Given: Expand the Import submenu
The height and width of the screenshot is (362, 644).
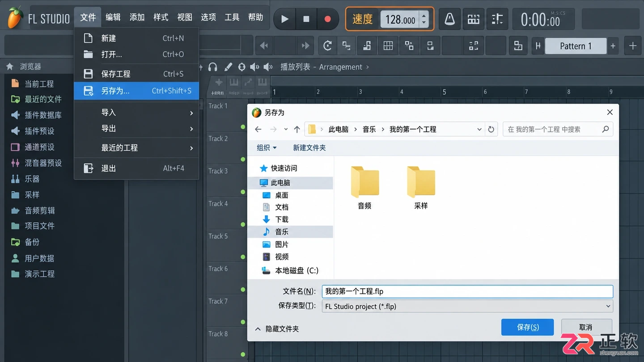Looking at the screenshot, I should [x=136, y=112].
